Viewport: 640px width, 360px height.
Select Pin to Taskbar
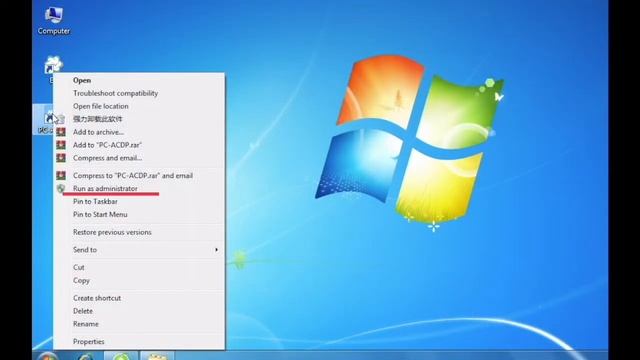pyautogui.click(x=139, y=202)
